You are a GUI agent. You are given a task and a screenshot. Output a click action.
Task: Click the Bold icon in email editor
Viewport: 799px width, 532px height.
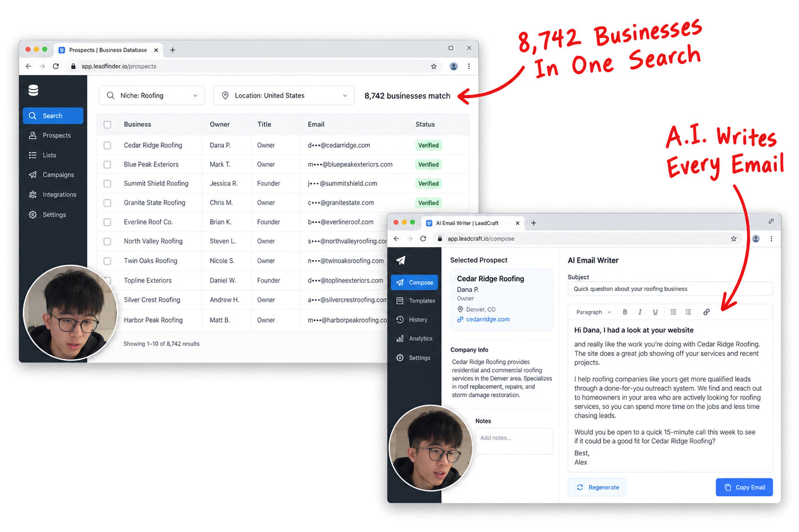[625, 312]
